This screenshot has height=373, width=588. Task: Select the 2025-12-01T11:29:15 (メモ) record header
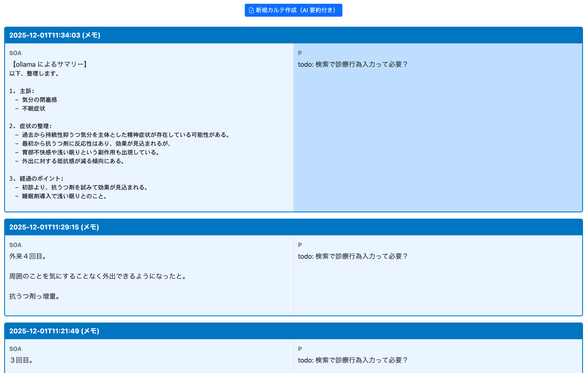click(54, 227)
